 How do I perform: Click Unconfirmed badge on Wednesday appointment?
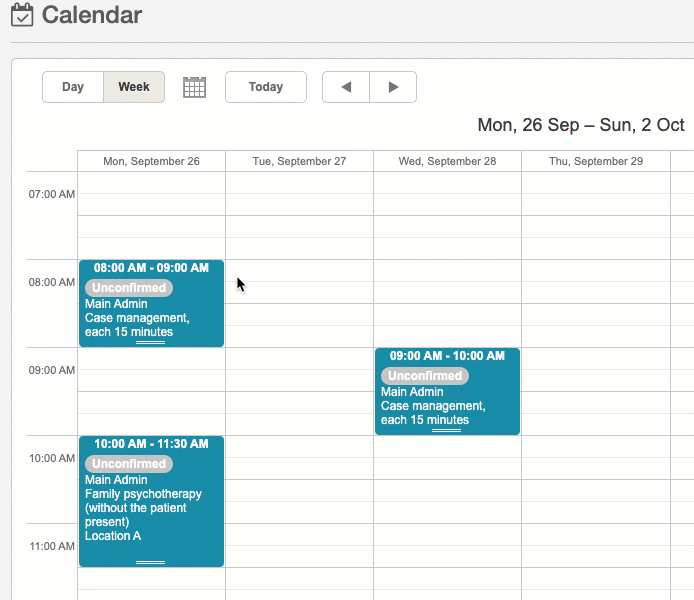(425, 376)
